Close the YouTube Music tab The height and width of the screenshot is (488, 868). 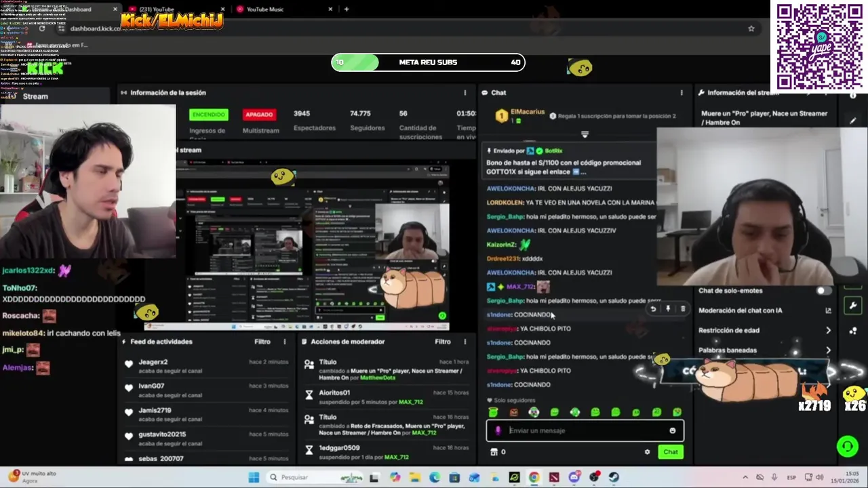coord(331,9)
